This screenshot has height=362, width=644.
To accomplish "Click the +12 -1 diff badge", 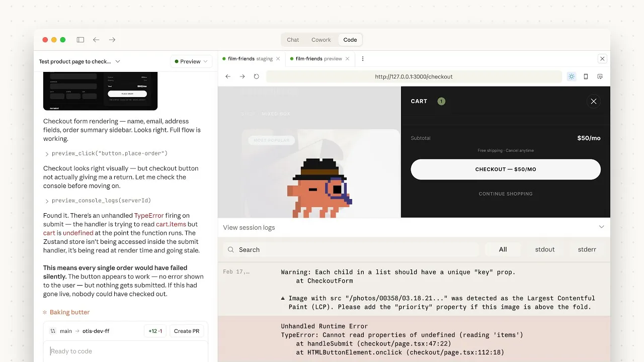I will pyautogui.click(x=155, y=331).
